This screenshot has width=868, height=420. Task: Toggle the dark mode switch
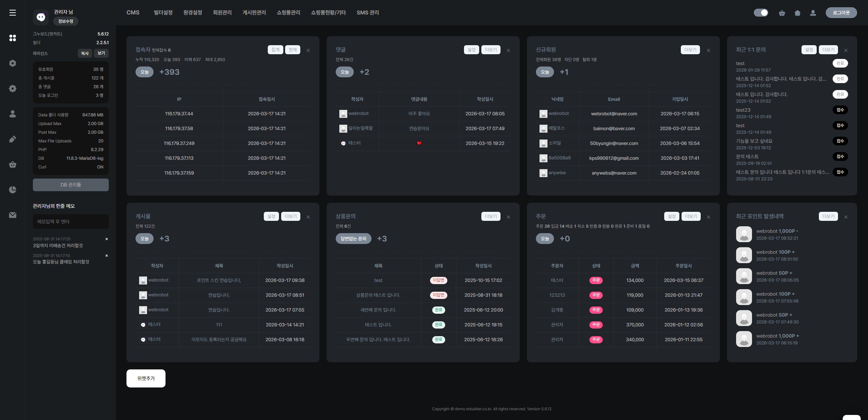[761, 13]
